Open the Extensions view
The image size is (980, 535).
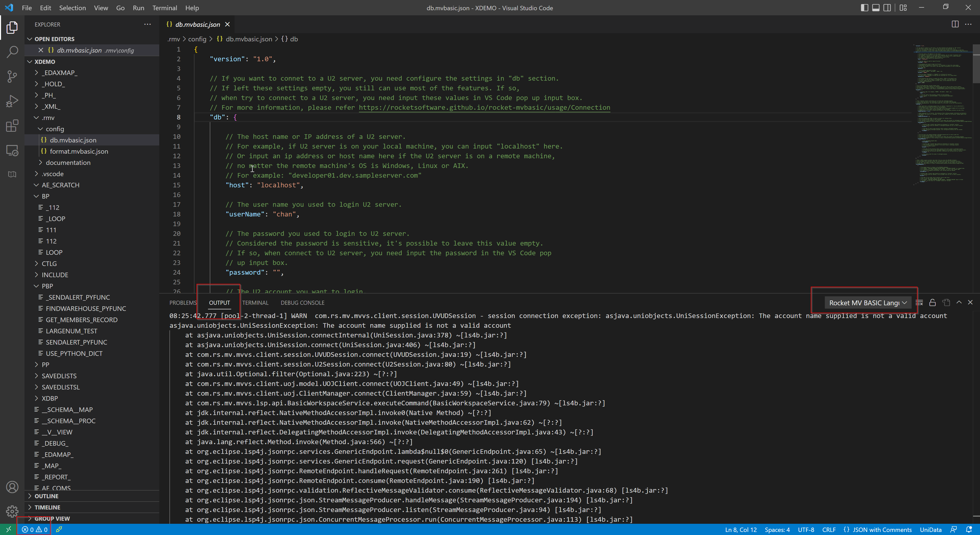point(12,126)
